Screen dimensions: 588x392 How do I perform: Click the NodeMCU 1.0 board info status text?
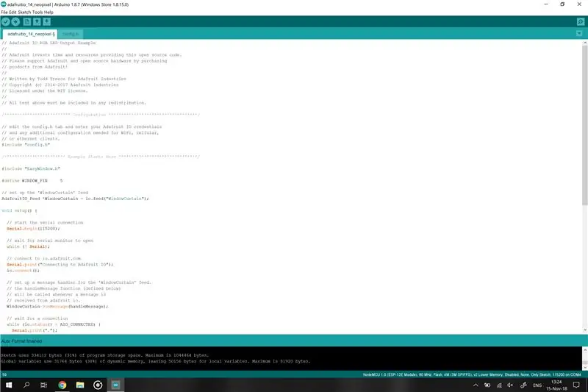point(472,374)
